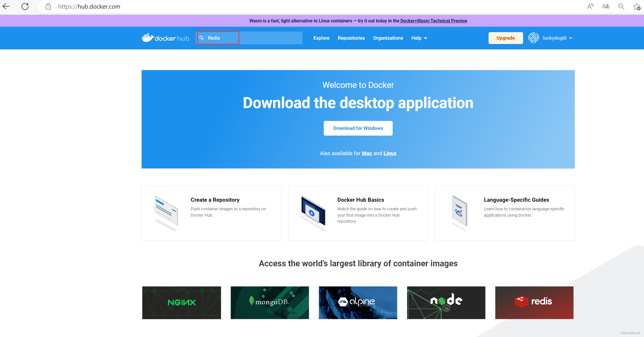
Task: Expand the Help dropdown
Action: (x=419, y=38)
